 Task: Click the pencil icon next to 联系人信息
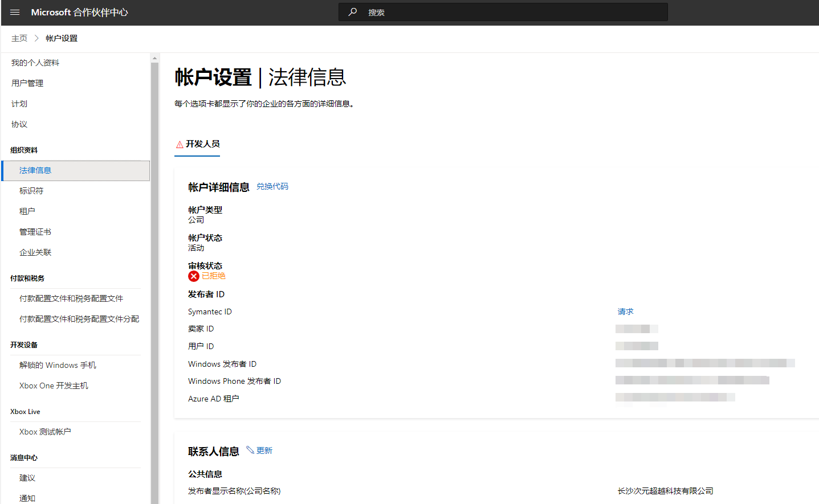tap(251, 450)
